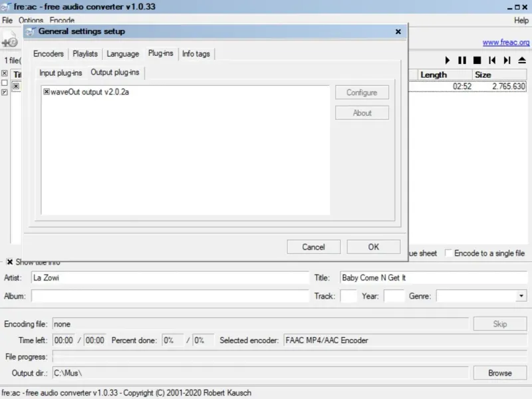The image size is (532, 399).
Task: Open the Info tags tab
Action: (x=196, y=54)
